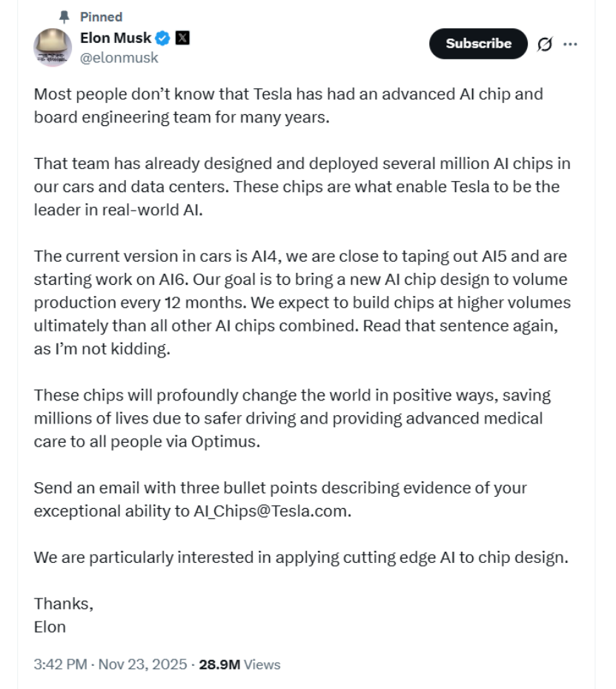Image resolution: width=616 pixels, height=689 pixels.
Task: Click the pin icon above the post
Action: (64, 16)
